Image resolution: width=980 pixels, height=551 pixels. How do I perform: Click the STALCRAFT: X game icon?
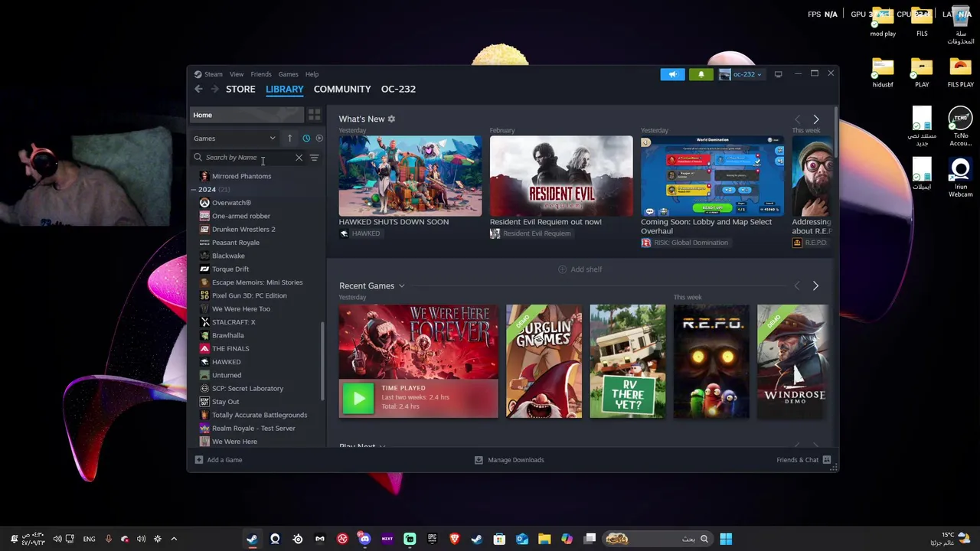point(204,322)
